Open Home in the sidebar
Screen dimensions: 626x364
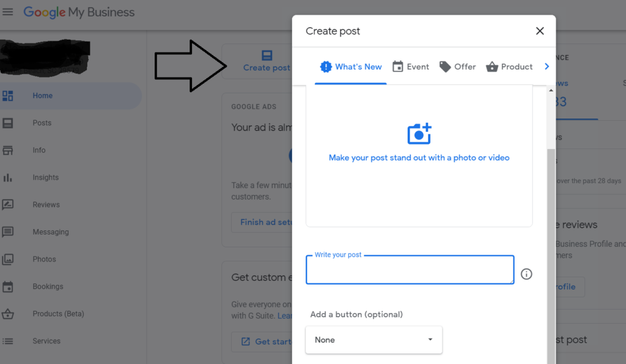pos(70,96)
